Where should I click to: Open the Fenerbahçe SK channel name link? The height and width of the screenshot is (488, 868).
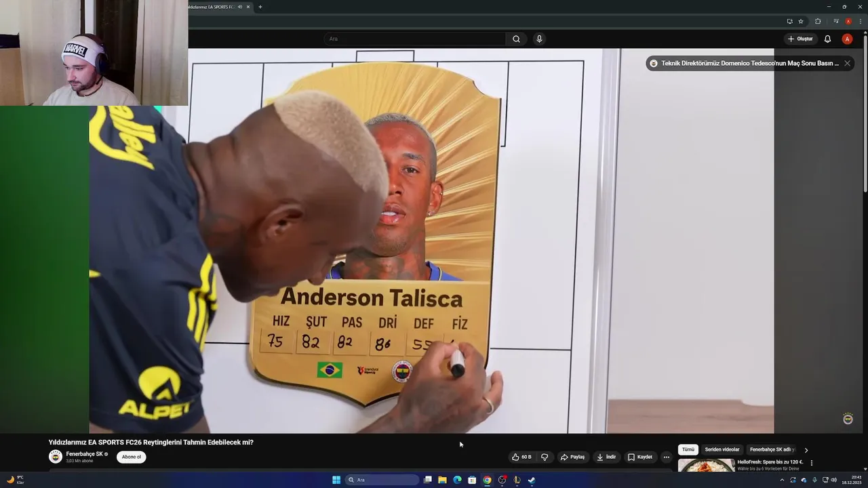point(84,454)
